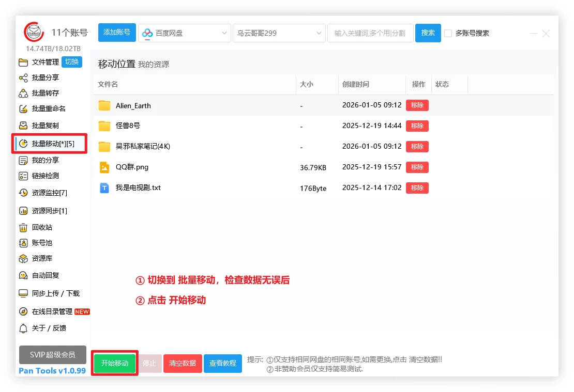Click the keyword search input field
Screen dimensions: 574x392
tap(370, 33)
